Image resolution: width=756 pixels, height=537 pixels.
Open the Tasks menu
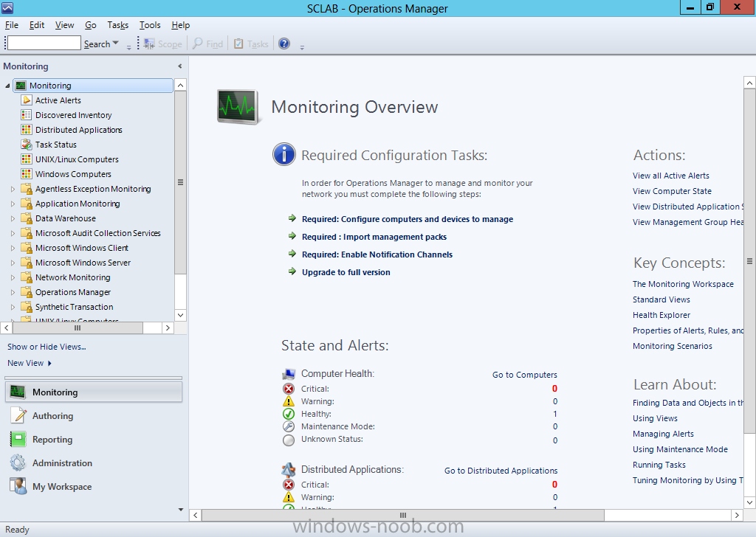(117, 25)
